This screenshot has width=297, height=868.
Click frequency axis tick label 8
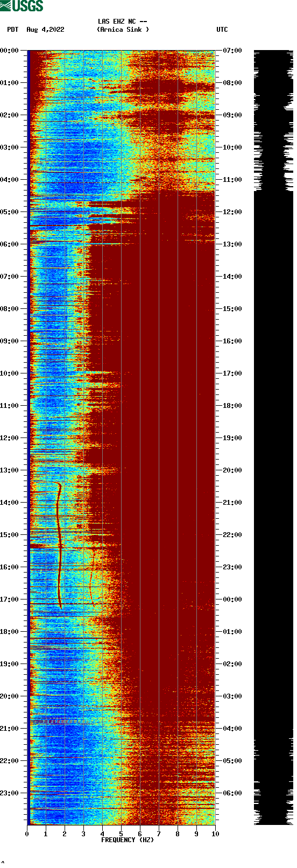[178, 834]
